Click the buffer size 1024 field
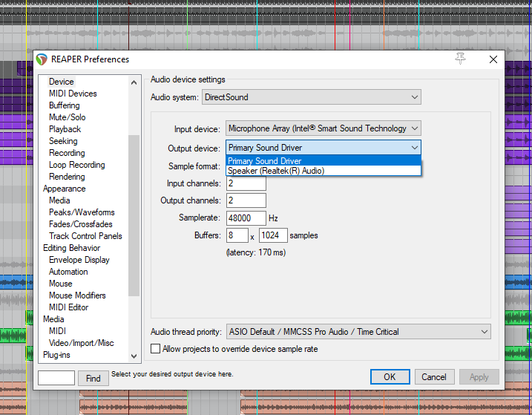Image resolution: width=532 pixels, height=415 pixels. pyautogui.click(x=273, y=235)
